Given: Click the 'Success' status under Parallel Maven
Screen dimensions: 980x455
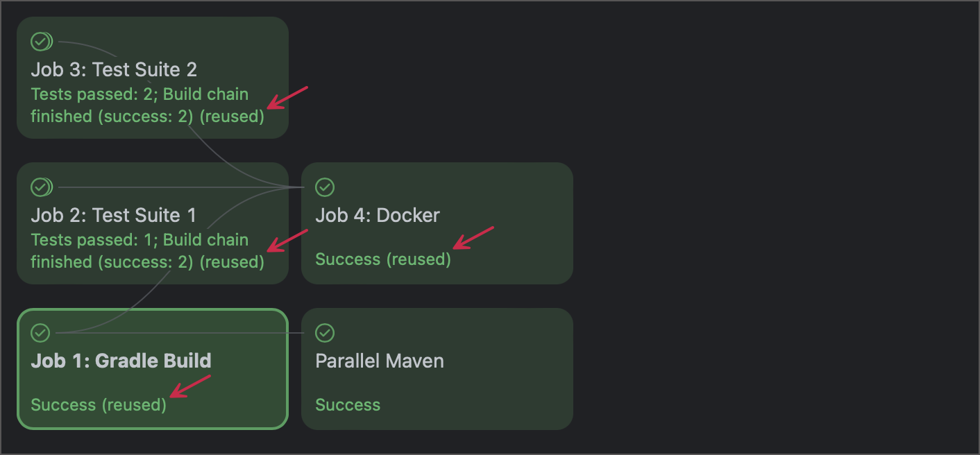Looking at the screenshot, I should click(x=348, y=404).
